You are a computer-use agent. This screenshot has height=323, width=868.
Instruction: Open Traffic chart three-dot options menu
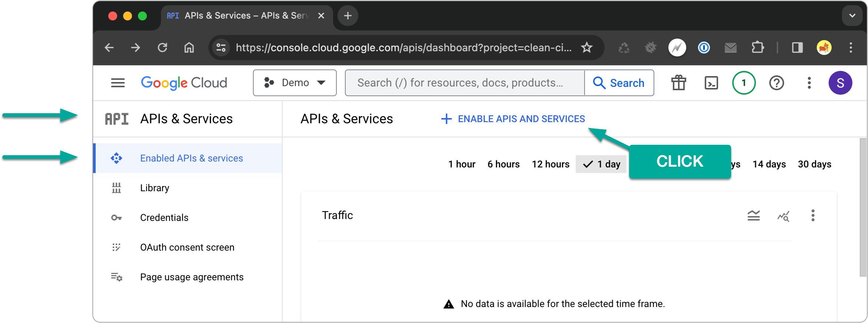pos(813,215)
